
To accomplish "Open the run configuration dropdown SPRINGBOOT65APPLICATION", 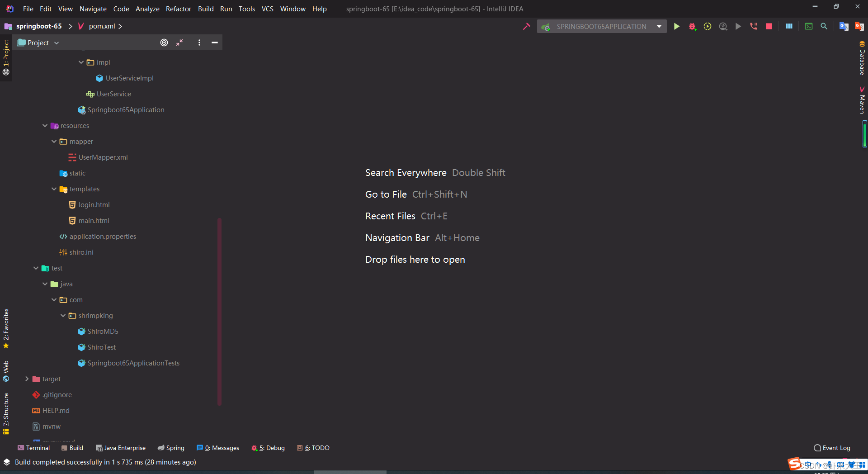I will pos(601,26).
